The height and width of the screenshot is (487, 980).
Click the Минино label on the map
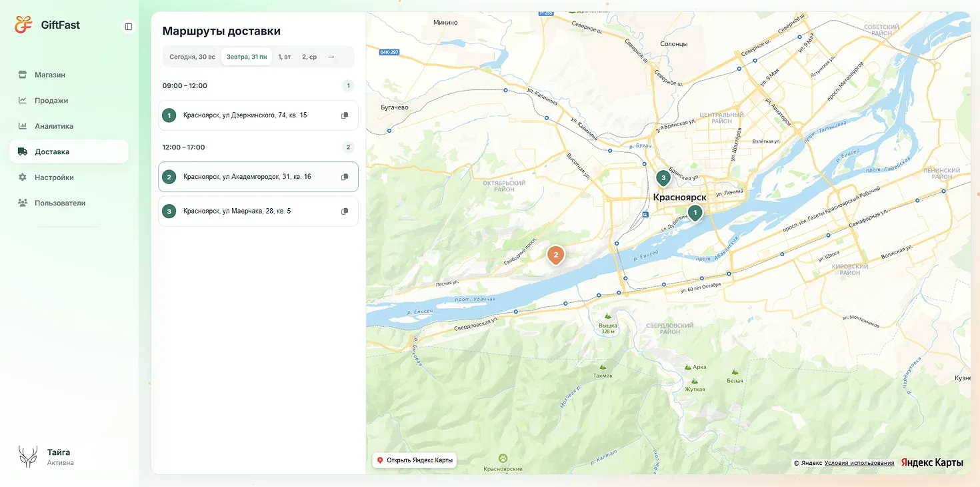point(445,22)
